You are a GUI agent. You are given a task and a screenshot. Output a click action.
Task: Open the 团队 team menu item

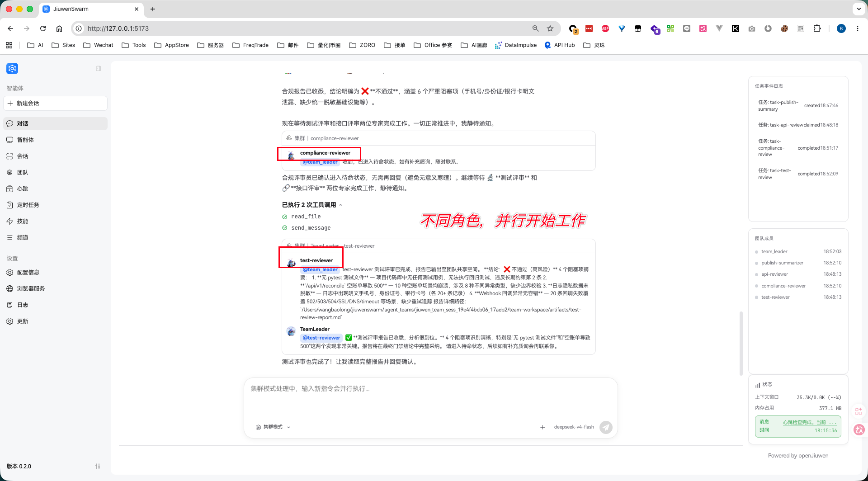tap(55, 172)
